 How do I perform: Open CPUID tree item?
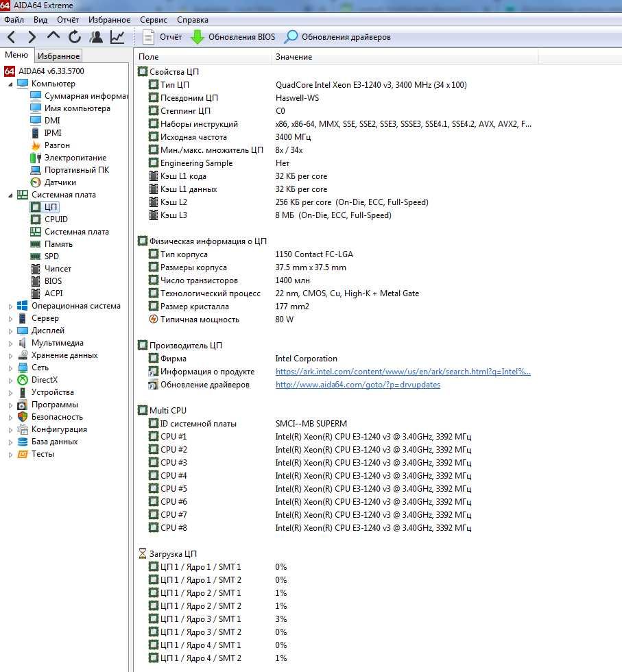coord(50,219)
